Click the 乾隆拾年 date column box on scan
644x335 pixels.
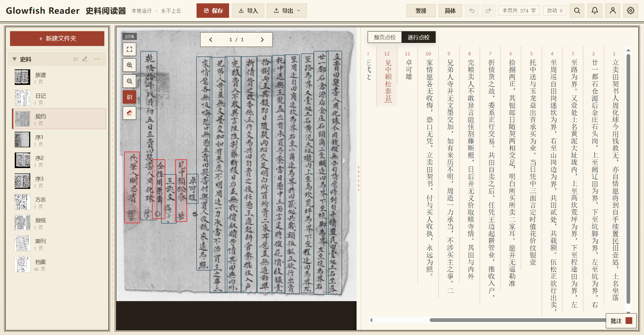[149, 135]
